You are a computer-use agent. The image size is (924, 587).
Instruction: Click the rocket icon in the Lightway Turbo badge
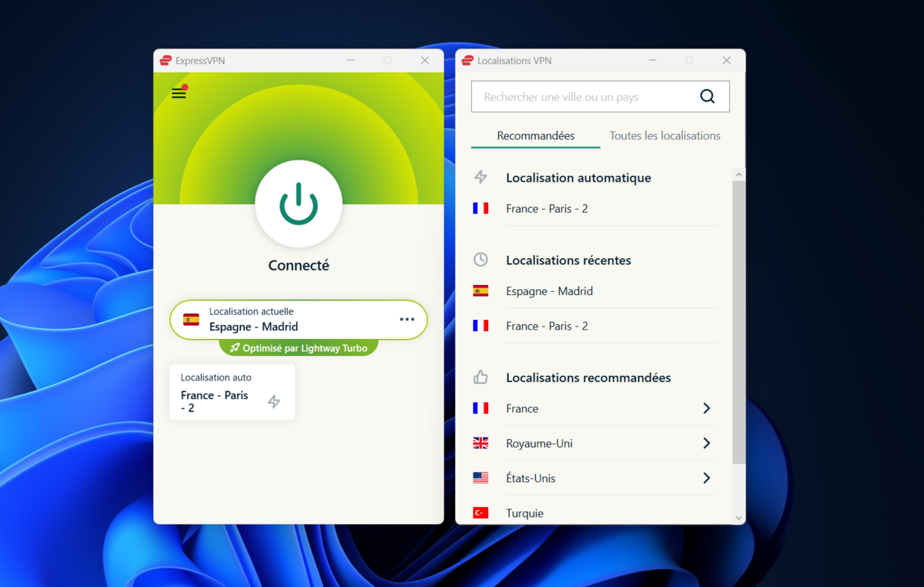[235, 348]
